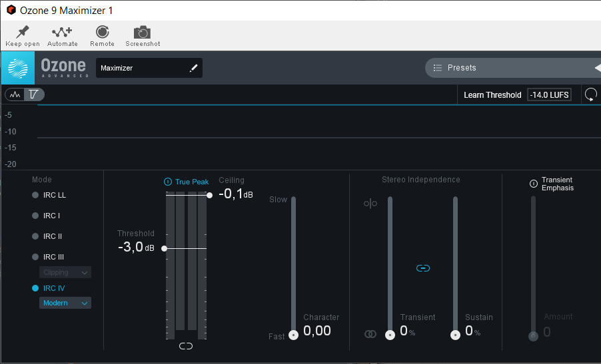Click the -10 dB scale label
This screenshot has width=601, height=364.
(x=11, y=132)
